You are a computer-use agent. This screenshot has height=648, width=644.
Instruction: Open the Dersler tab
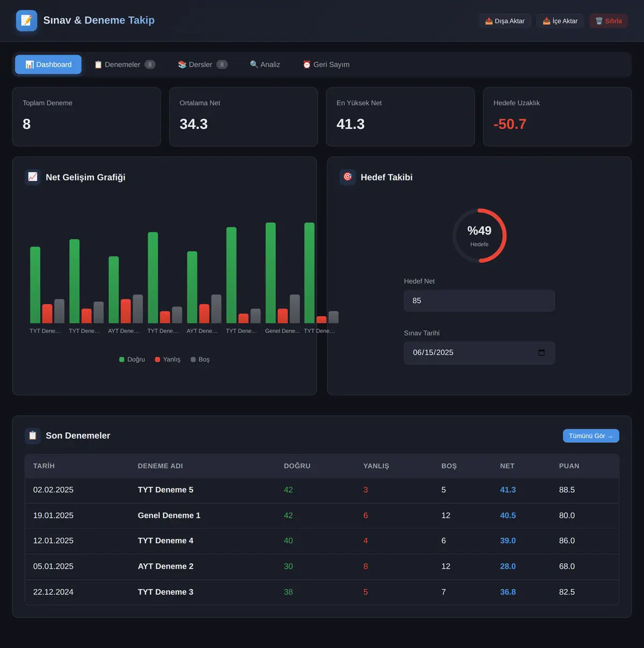203,64
